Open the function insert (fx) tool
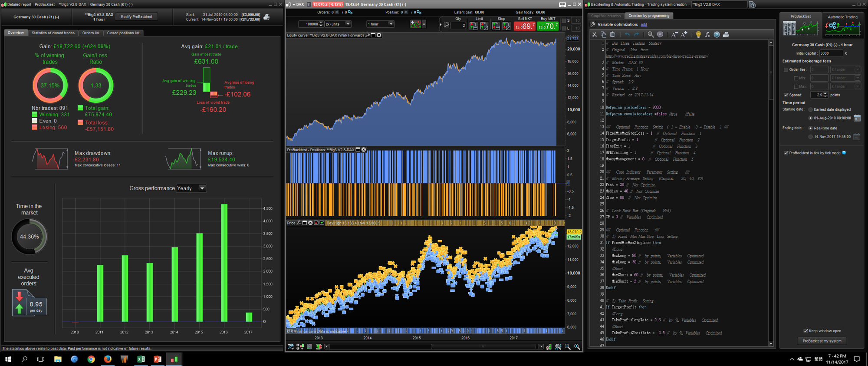868x366 pixels. coord(707,35)
